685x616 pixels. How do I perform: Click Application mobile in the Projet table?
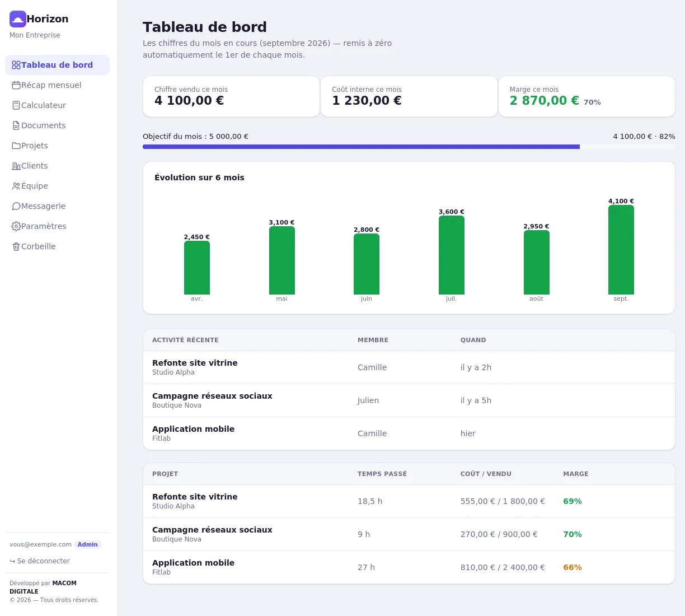193,563
